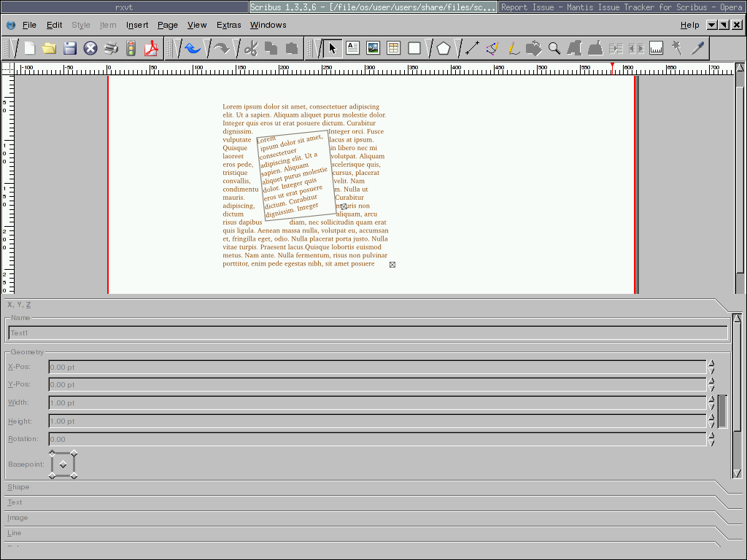Choose the Insert Polygon tool
747x560 pixels.
(444, 49)
